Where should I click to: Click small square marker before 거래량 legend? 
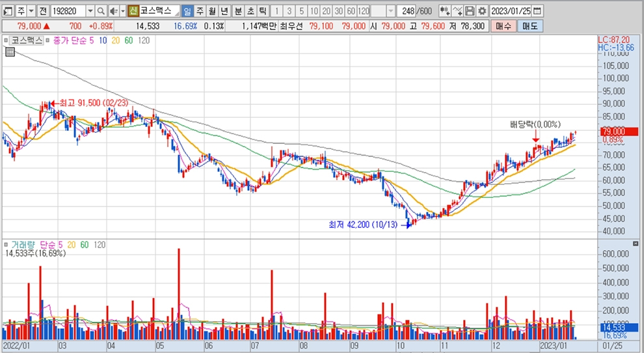(6, 245)
